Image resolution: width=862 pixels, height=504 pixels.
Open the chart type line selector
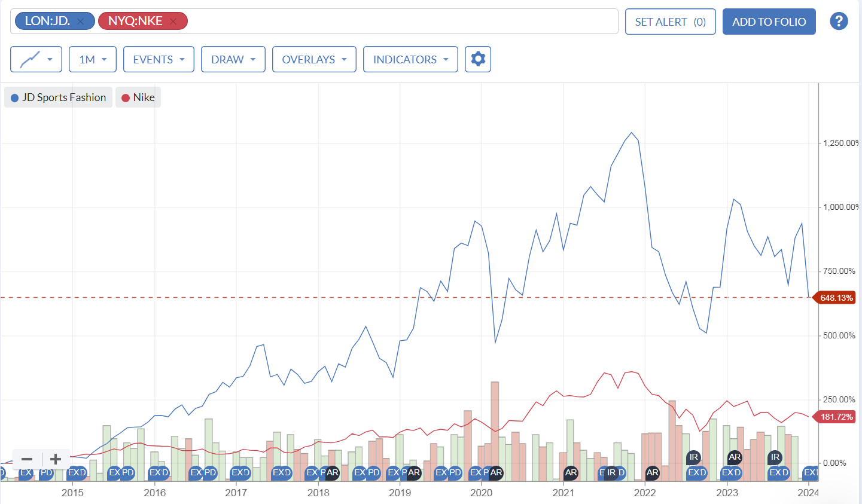36,59
